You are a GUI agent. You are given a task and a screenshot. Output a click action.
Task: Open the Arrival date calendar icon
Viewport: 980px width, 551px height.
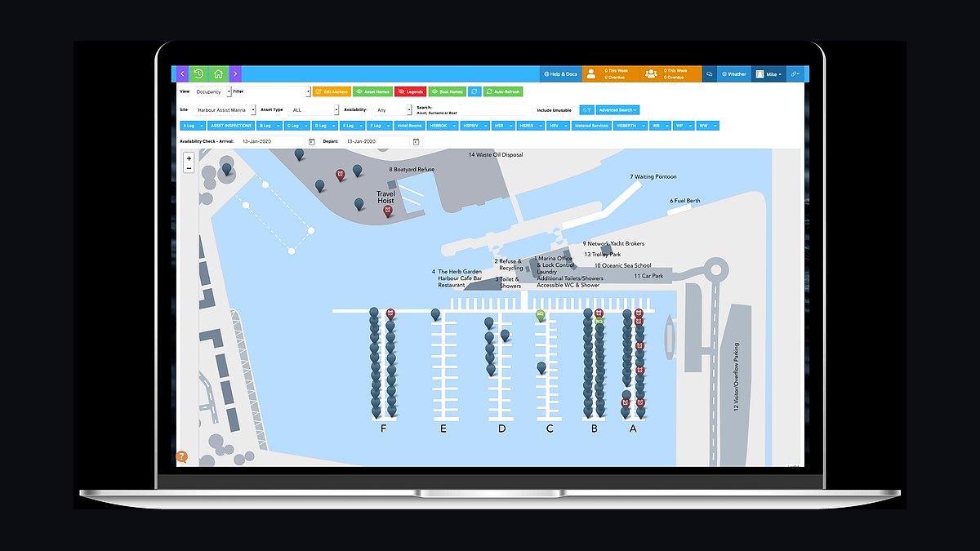point(312,141)
